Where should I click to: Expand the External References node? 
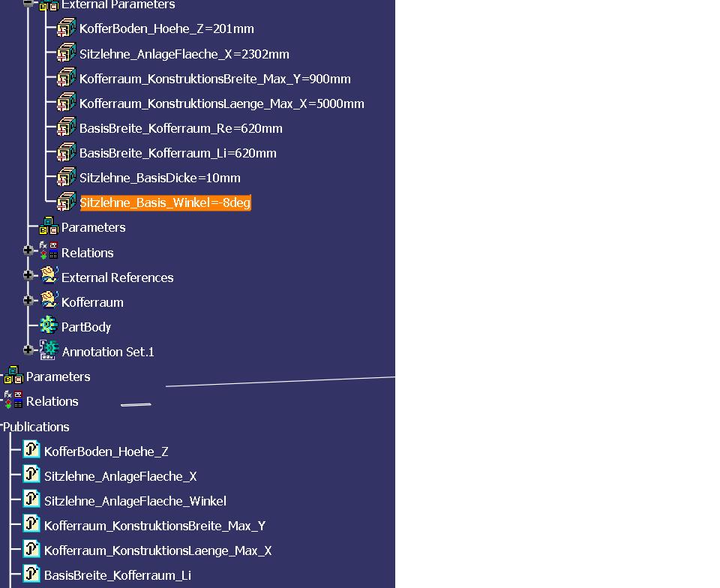tap(28, 275)
